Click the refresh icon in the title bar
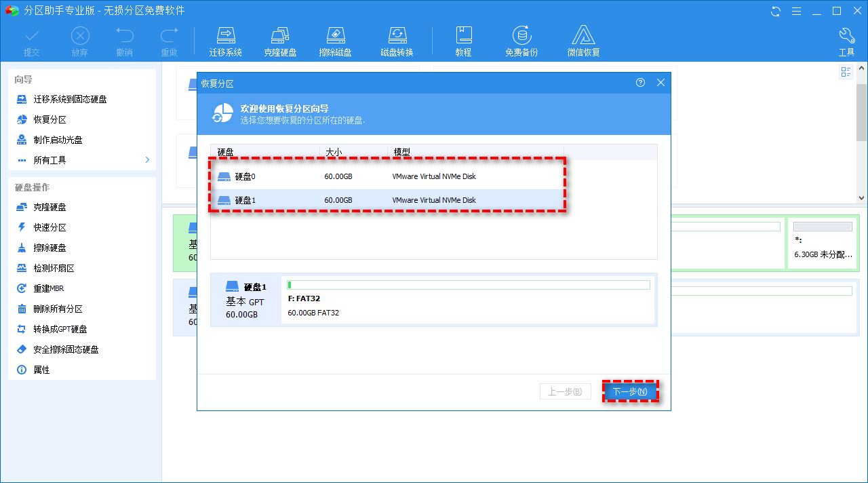868x483 pixels. [775, 11]
